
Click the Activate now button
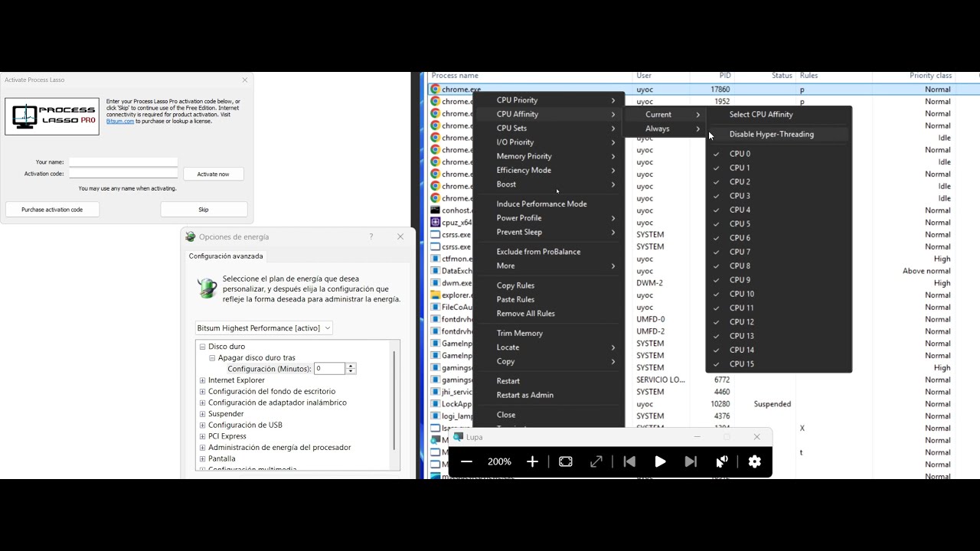click(x=214, y=174)
